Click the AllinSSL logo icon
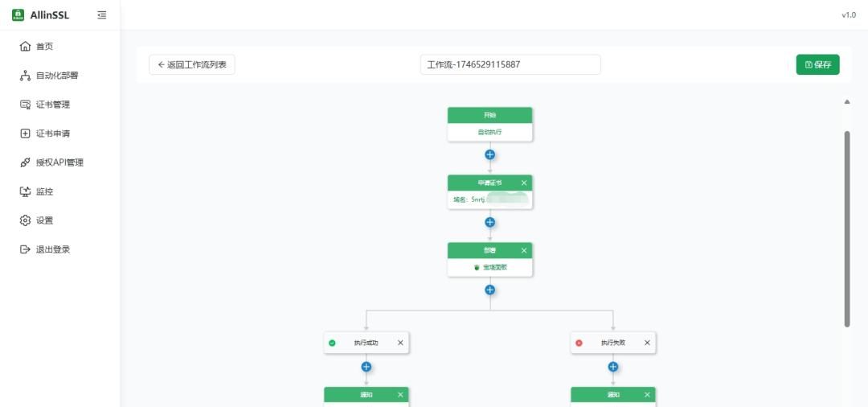This screenshot has width=868, height=407. (x=18, y=14)
